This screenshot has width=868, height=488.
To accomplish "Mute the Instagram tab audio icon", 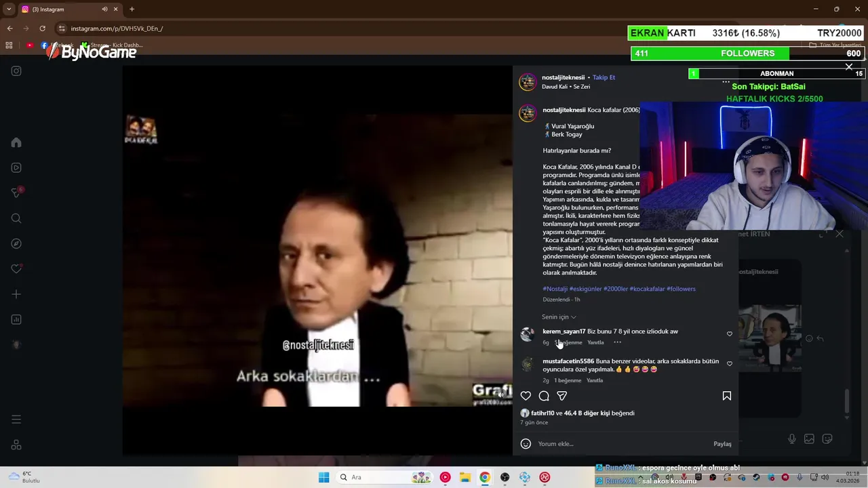I will tap(104, 9).
